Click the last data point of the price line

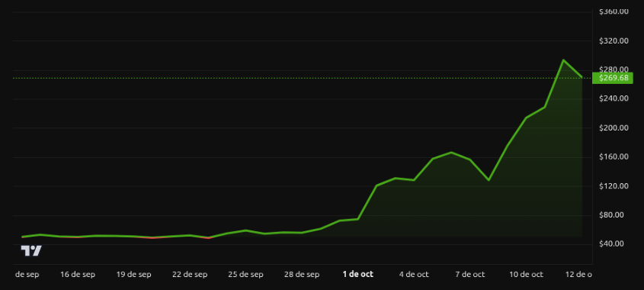582,77
